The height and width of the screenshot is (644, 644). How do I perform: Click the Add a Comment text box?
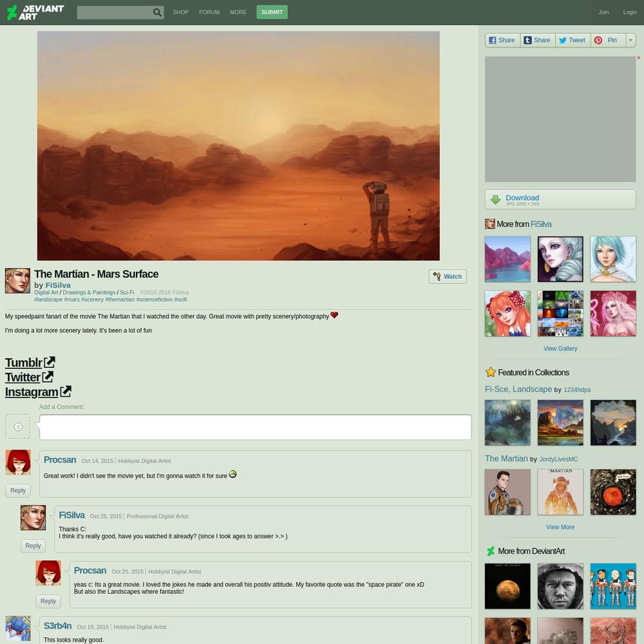pyautogui.click(x=256, y=427)
